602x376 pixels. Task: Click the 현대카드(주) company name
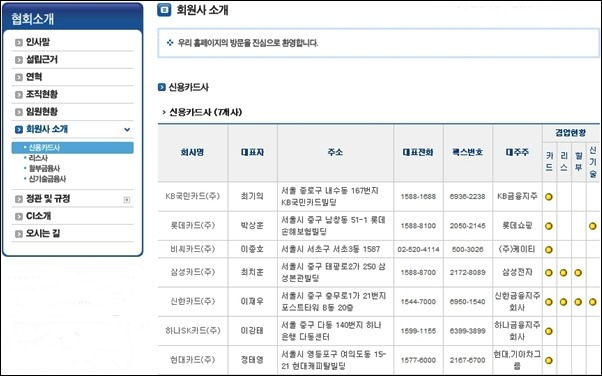(193, 360)
